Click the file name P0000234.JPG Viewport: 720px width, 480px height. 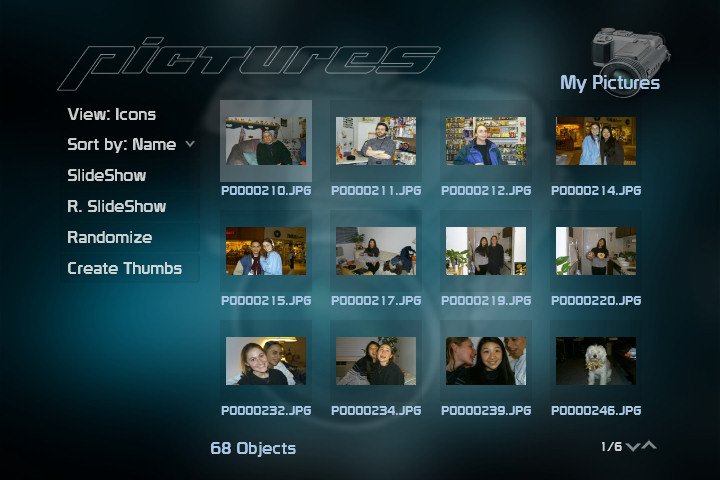tap(376, 411)
